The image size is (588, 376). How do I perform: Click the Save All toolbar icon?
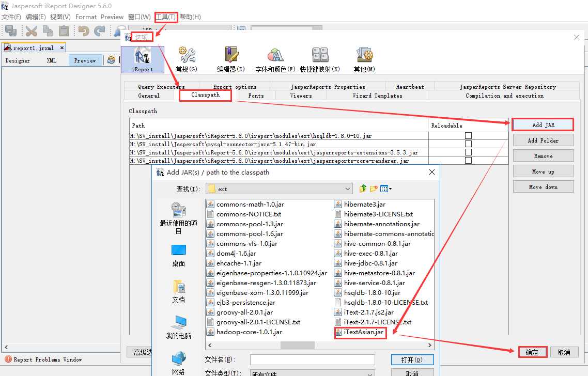[11, 31]
